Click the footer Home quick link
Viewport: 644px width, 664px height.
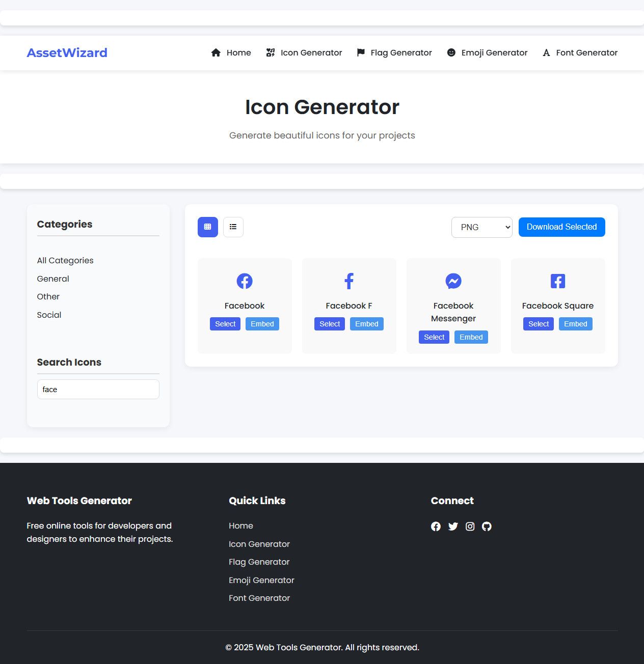point(241,525)
